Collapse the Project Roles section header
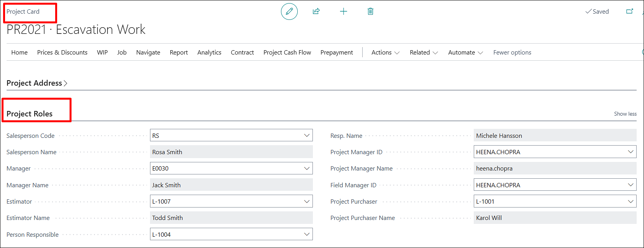The width and height of the screenshot is (644, 248). [x=30, y=114]
